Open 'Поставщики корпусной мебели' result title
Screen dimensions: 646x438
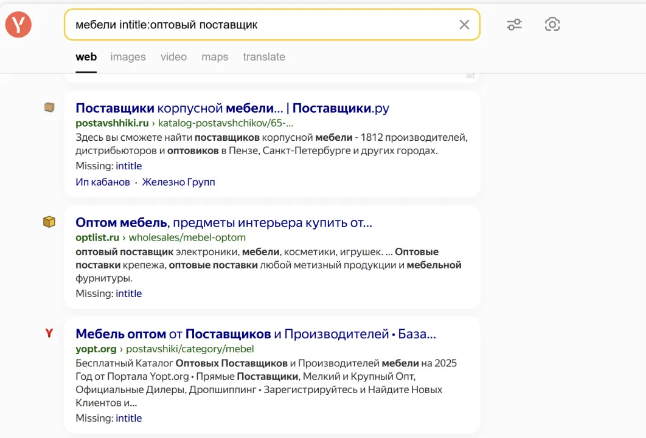coord(232,108)
